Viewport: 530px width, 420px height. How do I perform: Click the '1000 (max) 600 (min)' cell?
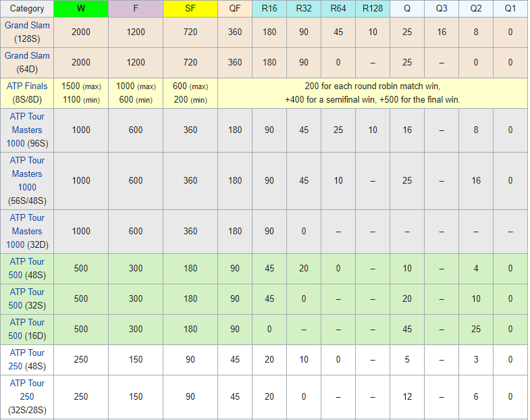(x=136, y=93)
